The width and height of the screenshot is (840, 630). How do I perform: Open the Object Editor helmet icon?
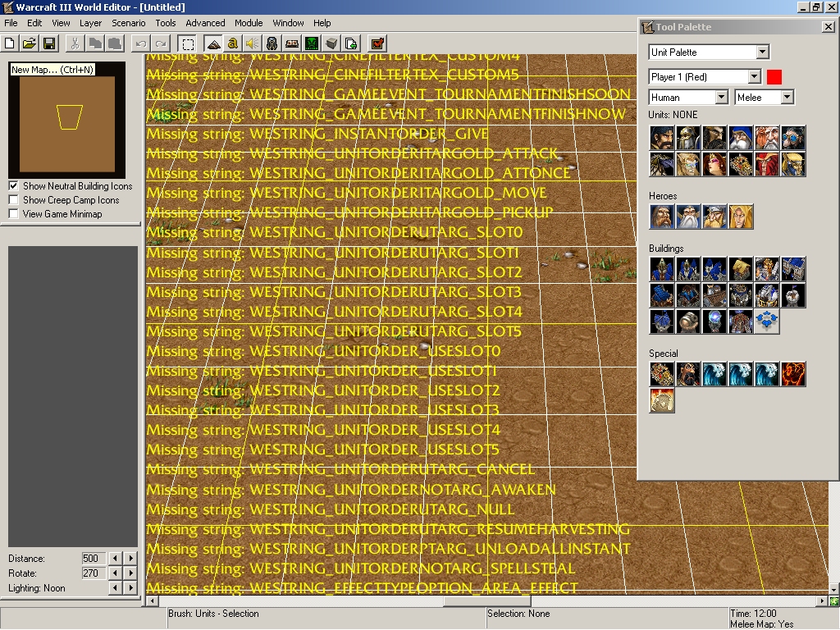coord(272,43)
